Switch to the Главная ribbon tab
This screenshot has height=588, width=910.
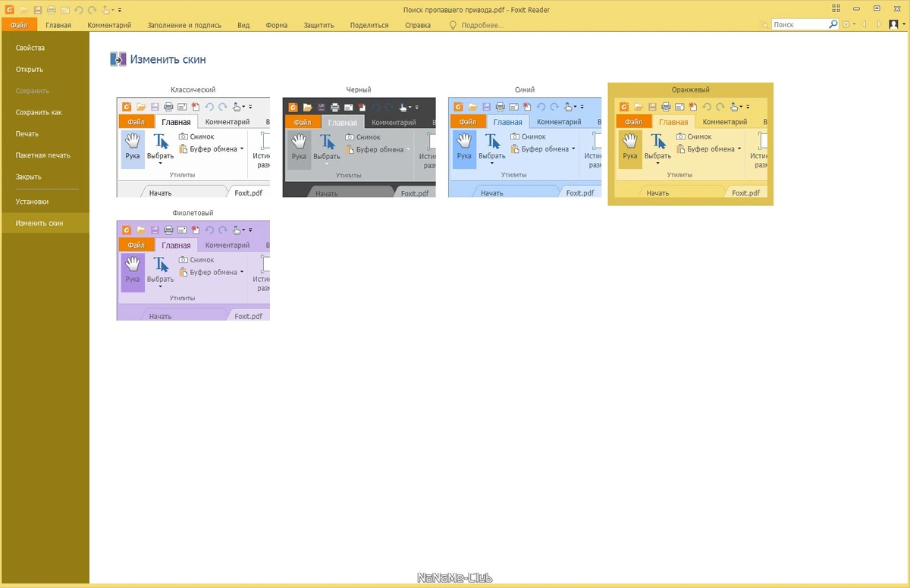tap(58, 25)
